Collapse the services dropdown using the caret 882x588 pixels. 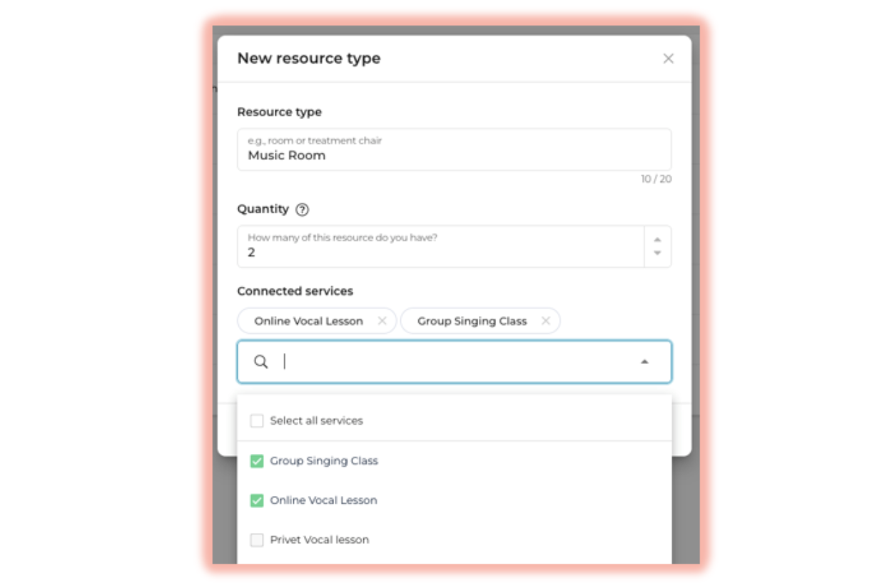point(644,362)
